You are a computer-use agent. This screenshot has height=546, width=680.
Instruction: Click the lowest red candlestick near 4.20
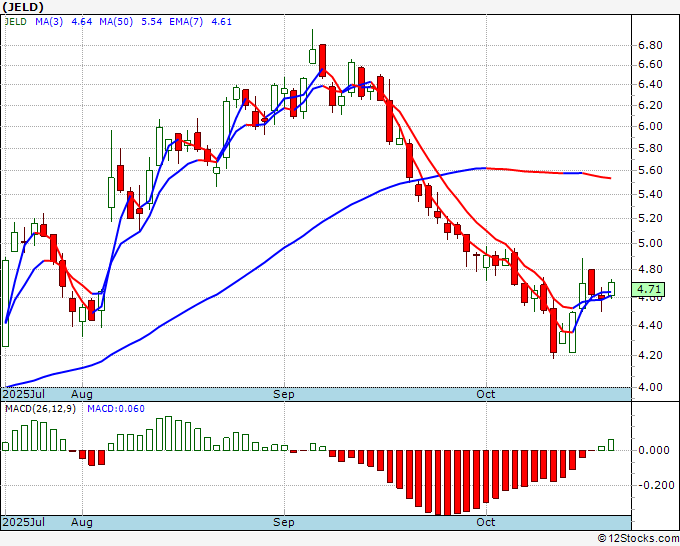(553, 330)
